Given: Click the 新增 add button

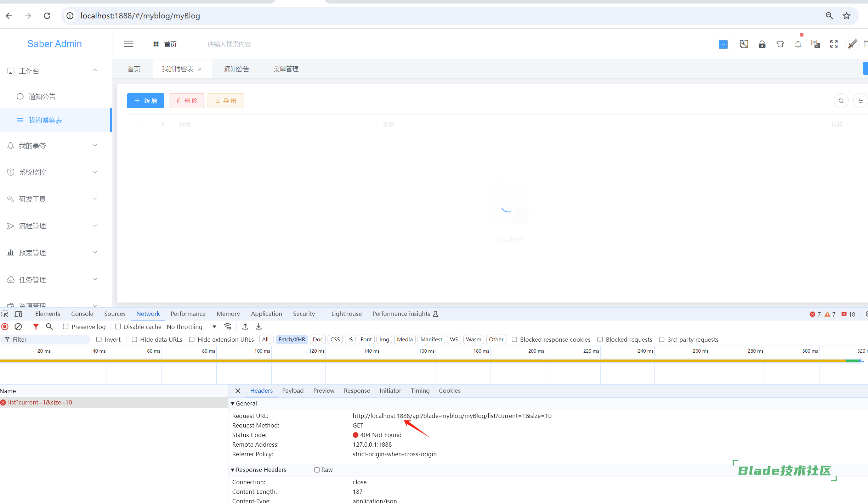Looking at the screenshot, I should (146, 101).
